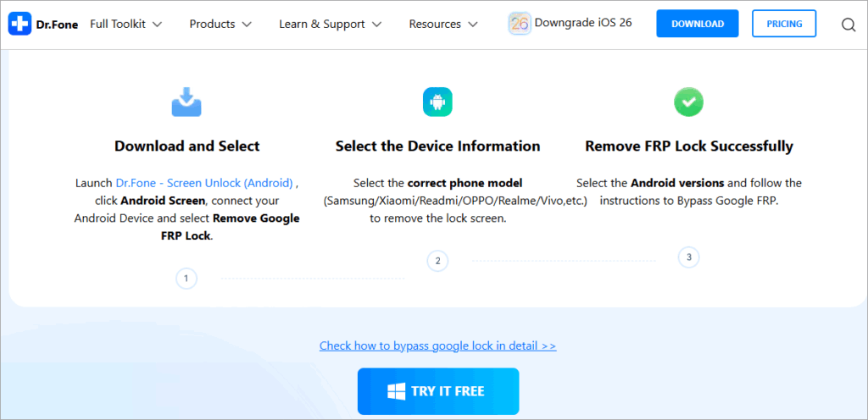Viewport: 868px width, 420px height.
Task: Open the Resources menu
Action: point(442,24)
